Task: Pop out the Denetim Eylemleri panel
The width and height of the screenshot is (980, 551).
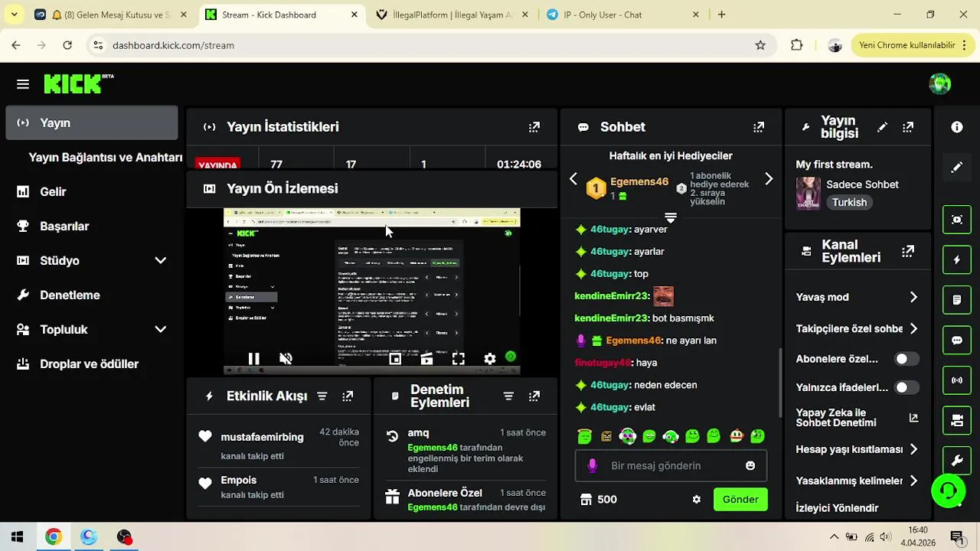Action: [534, 396]
